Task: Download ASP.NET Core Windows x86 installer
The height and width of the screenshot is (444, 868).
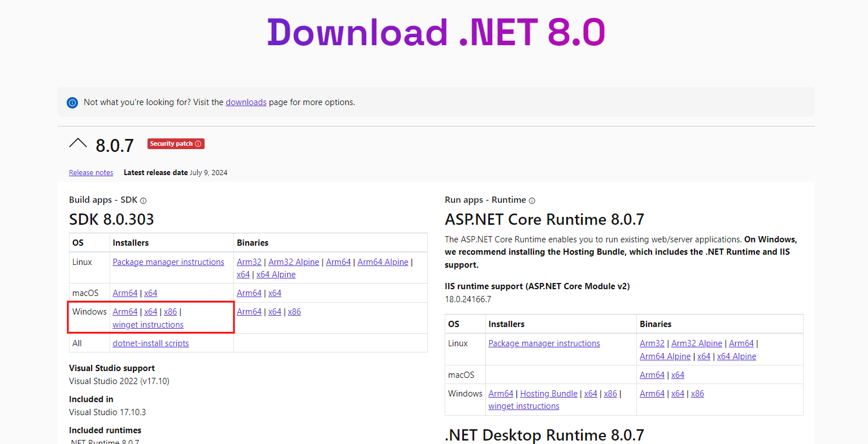Action: coord(610,394)
